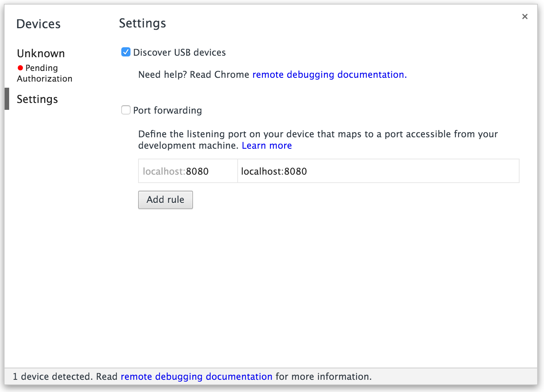
Task: Open footer remote debugging documentation link
Action: click(x=196, y=377)
